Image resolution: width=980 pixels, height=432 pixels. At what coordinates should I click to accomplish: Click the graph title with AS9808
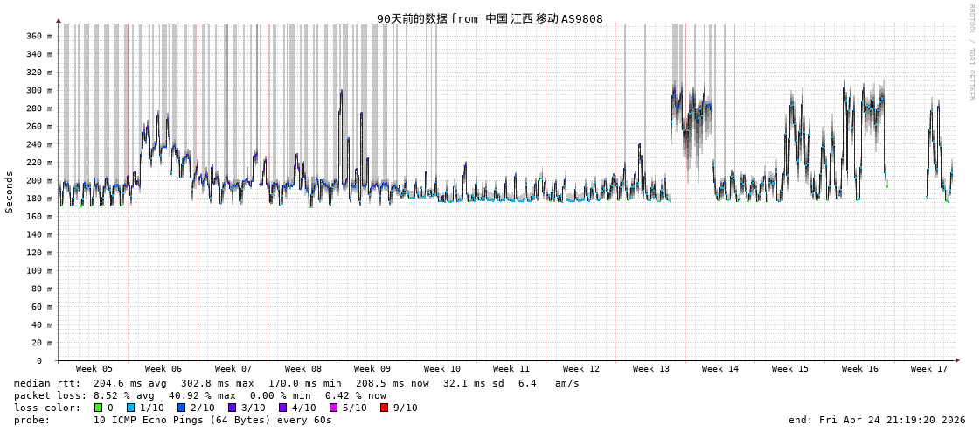tap(490, 18)
